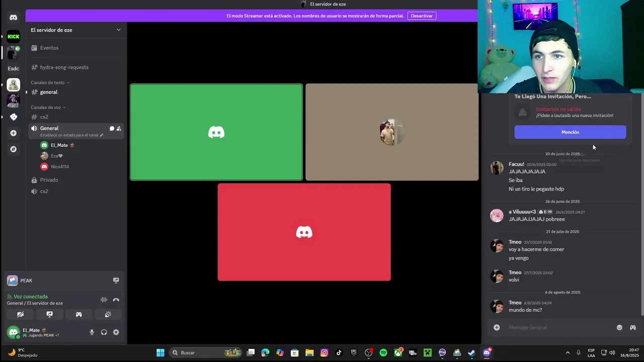The height and width of the screenshot is (362, 644).
Task: Open the cs2 text channel with hash icon
Action: [75, 117]
